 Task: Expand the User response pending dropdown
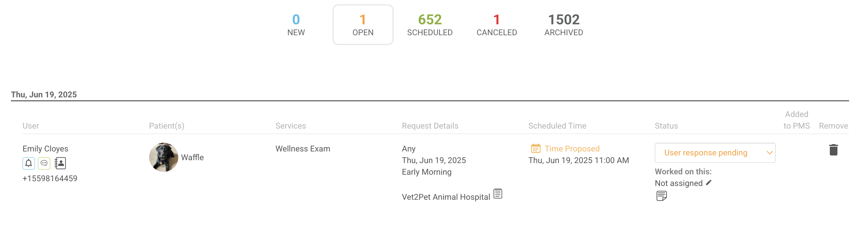click(715, 153)
